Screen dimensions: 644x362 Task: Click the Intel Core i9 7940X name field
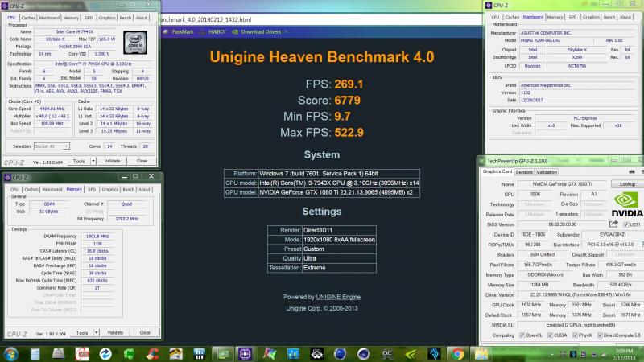pyautogui.click(x=75, y=31)
